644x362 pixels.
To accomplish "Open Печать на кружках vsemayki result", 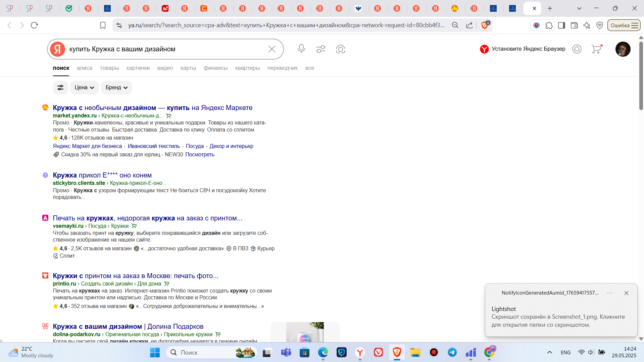I will (148, 218).
